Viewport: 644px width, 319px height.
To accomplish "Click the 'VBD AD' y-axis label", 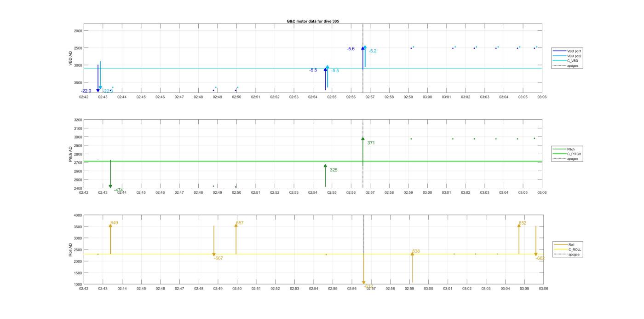I will [x=71, y=58].
